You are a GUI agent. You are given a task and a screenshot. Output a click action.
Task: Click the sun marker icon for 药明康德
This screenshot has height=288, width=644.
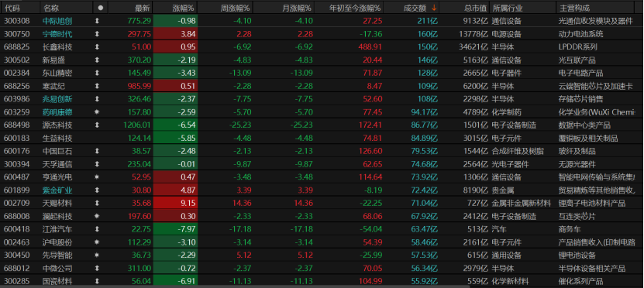click(x=97, y=112)
